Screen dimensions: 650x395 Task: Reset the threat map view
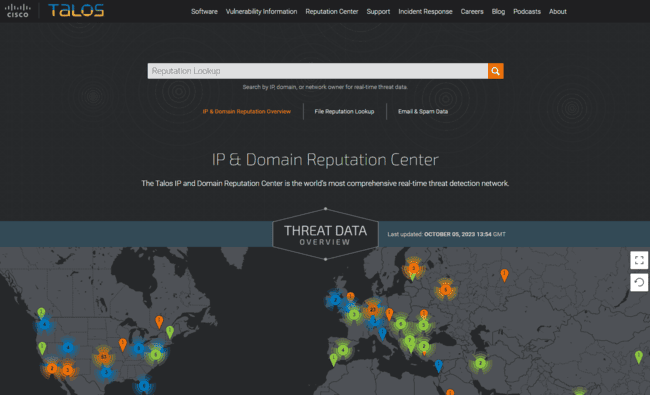click(x=639, y=283)
